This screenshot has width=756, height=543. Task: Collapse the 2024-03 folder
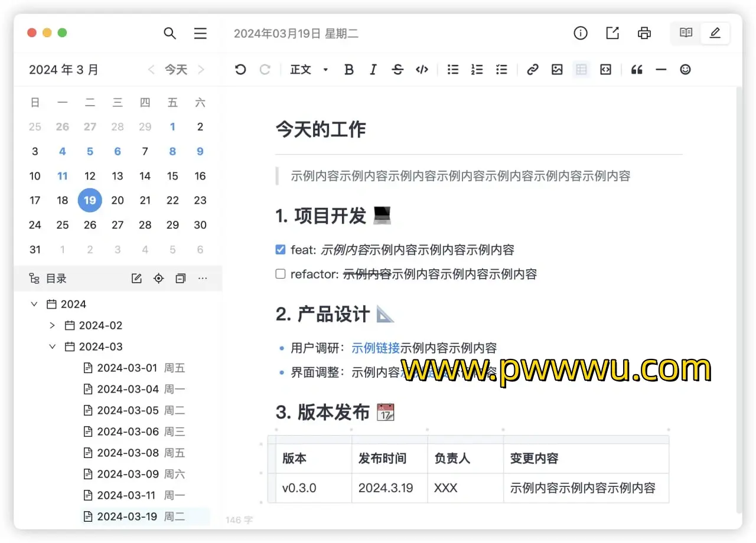pos(53,347)
